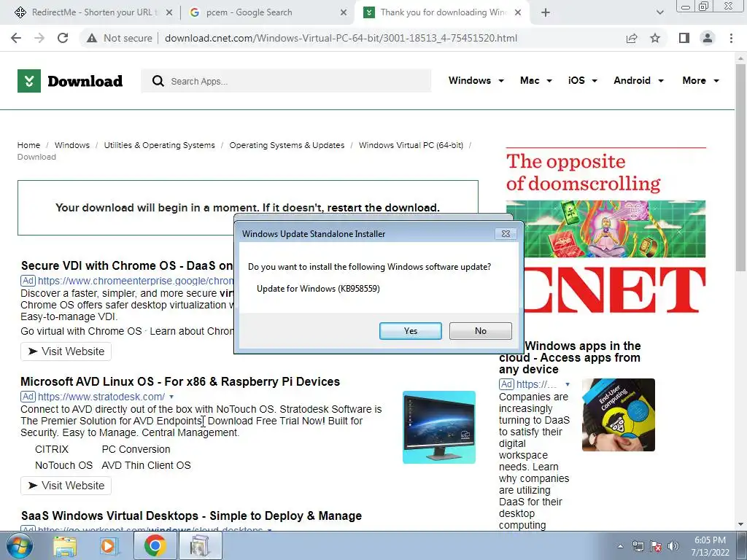Screen dimensions: 747x560
Task: Close the RedirectMe tab
Action: [x=169, y=12]
